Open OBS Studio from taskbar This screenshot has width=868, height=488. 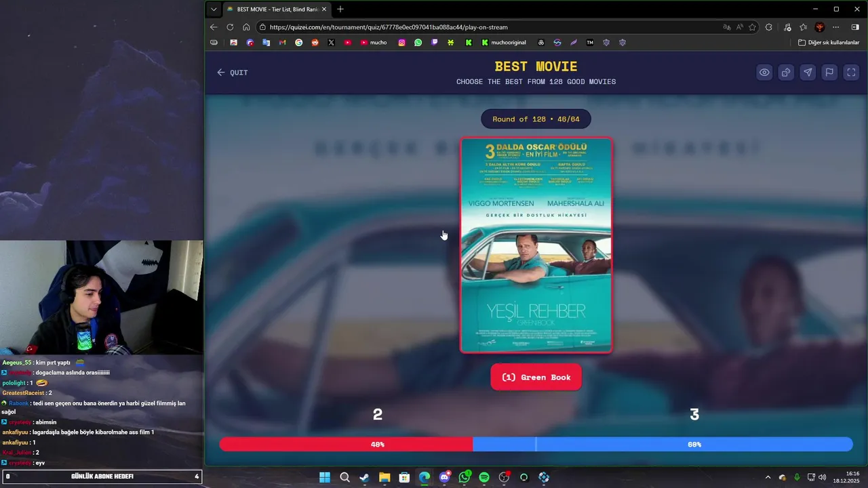tap(504, 477)
